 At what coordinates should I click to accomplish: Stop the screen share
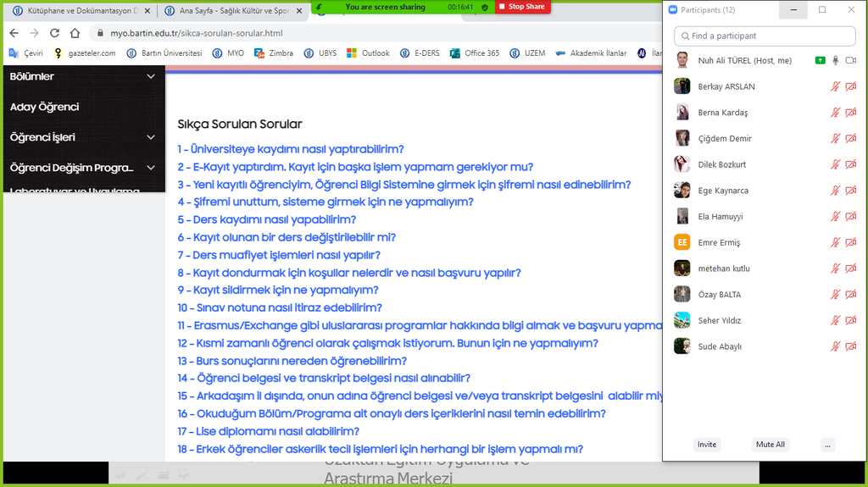tap(522, 7)
